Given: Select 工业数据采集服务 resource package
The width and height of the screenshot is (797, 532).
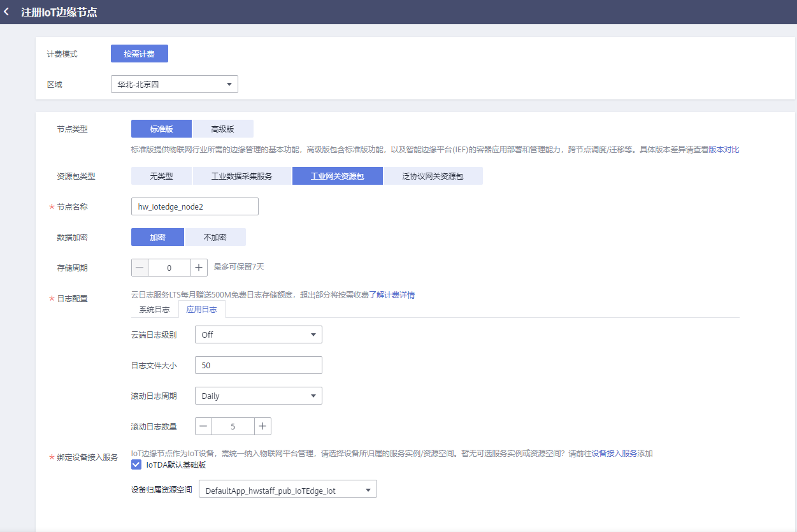Looking at the screenshot, I should (x=242, y=176).
